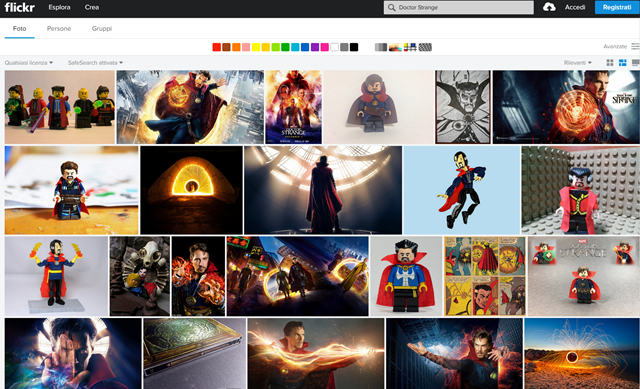Filter by cyan color swatch
Viewport: 640px width, 389px height.
(x=295, y=47)
